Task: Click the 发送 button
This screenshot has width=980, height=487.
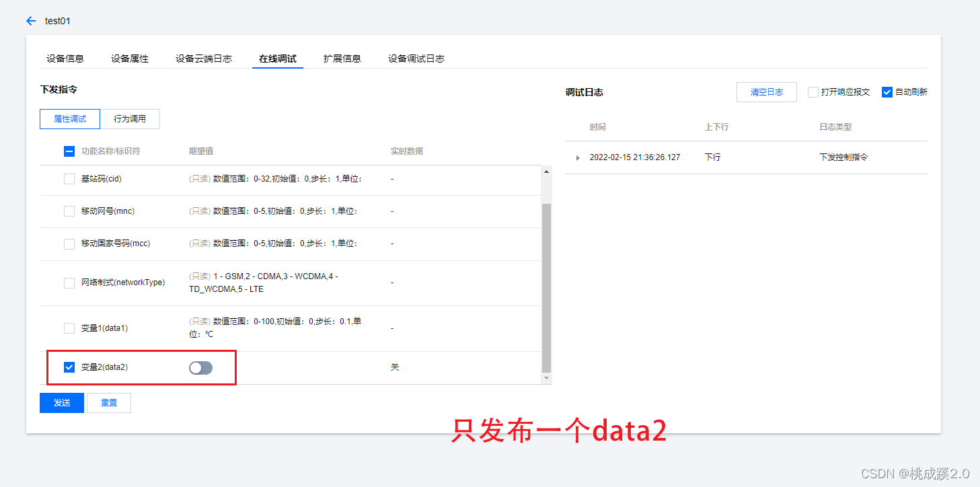Action: [61, 402]
